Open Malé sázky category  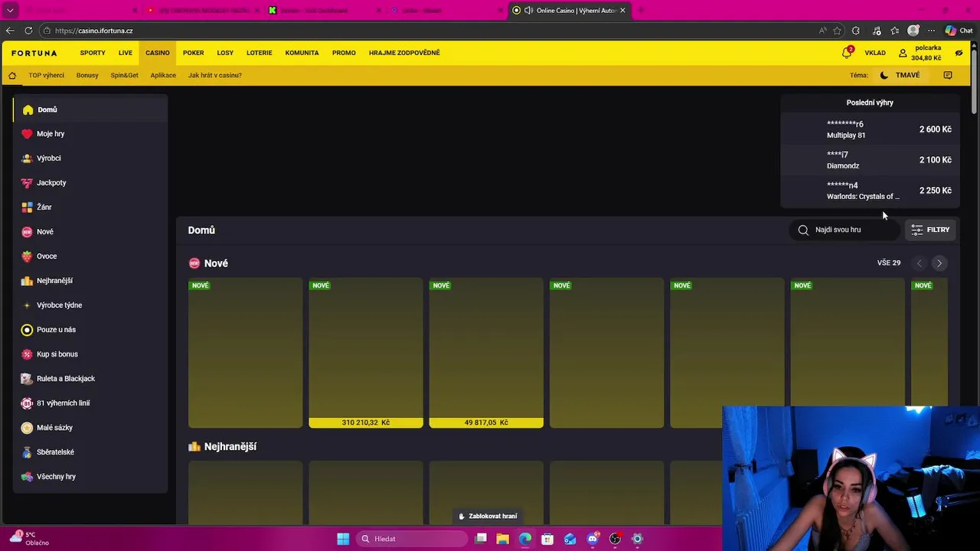[x=90, y=428]
